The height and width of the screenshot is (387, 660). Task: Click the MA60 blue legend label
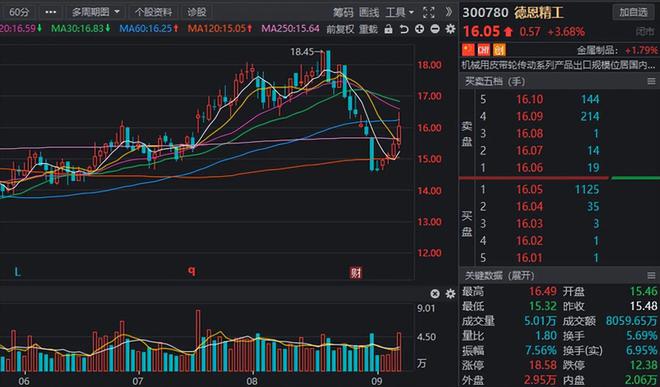pyautogui.click(x=149, y=29)
